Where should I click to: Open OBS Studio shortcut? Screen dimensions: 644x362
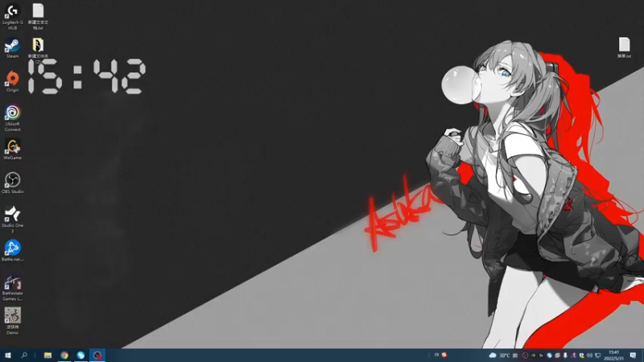click(x=12, y=183)
